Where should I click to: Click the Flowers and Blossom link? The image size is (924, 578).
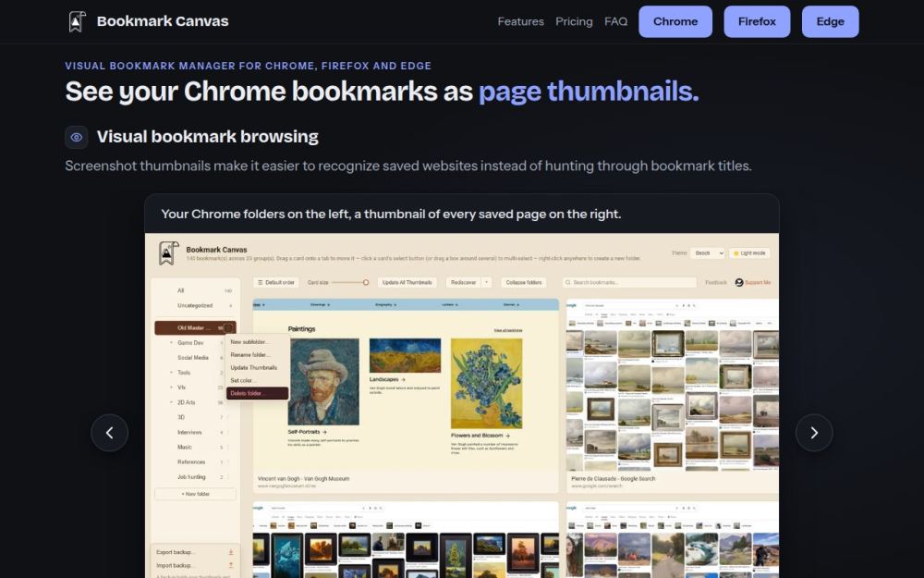480,436
